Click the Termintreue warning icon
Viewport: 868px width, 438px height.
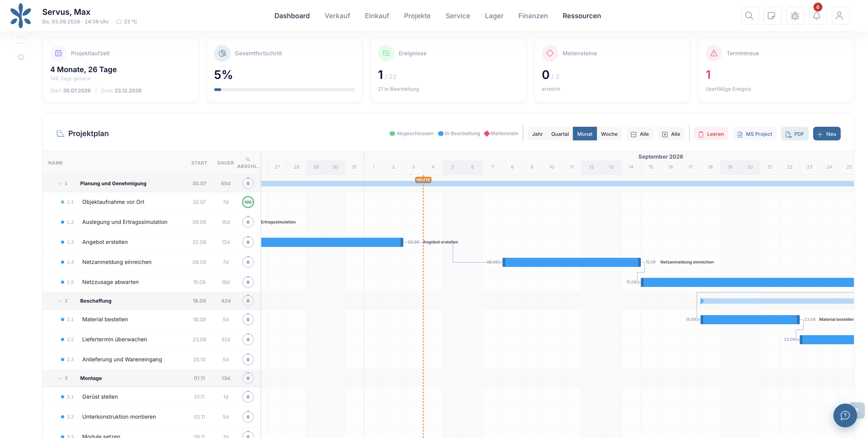(x=714, y=53)
